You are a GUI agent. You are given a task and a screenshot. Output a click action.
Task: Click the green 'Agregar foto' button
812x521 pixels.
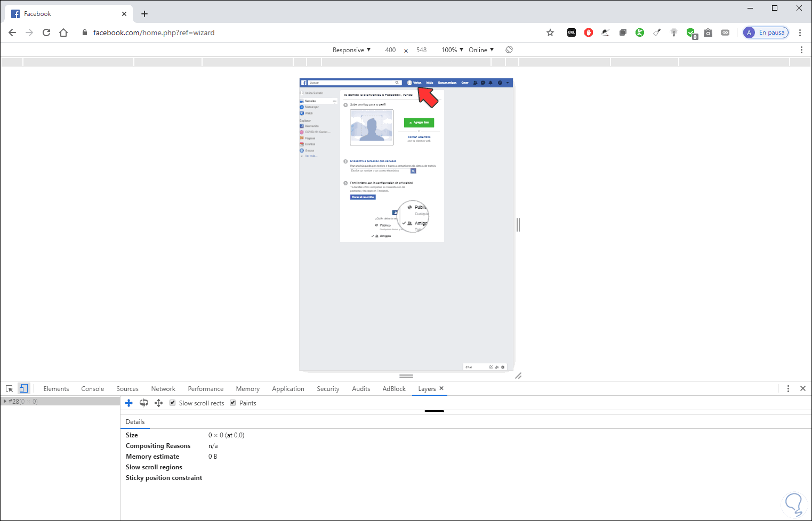tap(419, 123)
